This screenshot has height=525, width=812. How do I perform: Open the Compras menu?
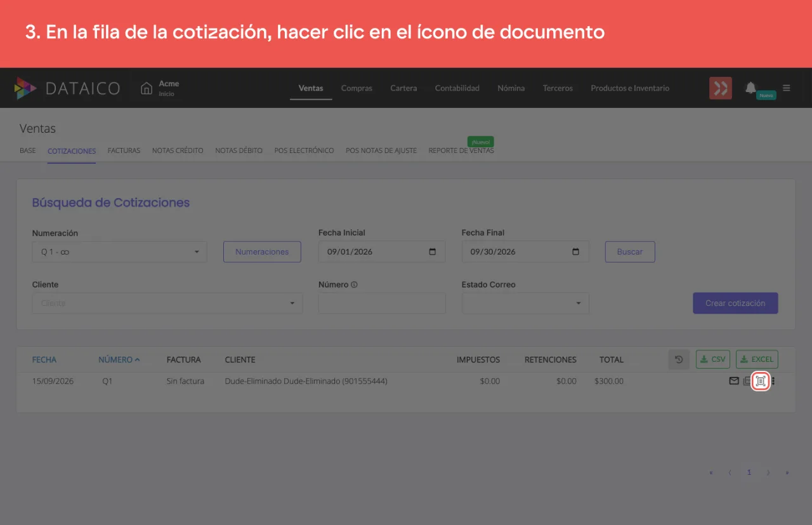point(357,88)
